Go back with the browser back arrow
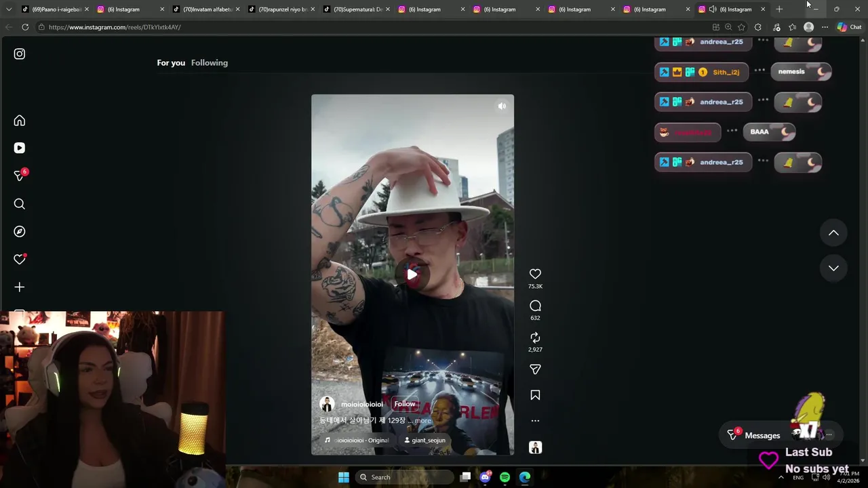This screenshot has height=488, width=868. 9,27
